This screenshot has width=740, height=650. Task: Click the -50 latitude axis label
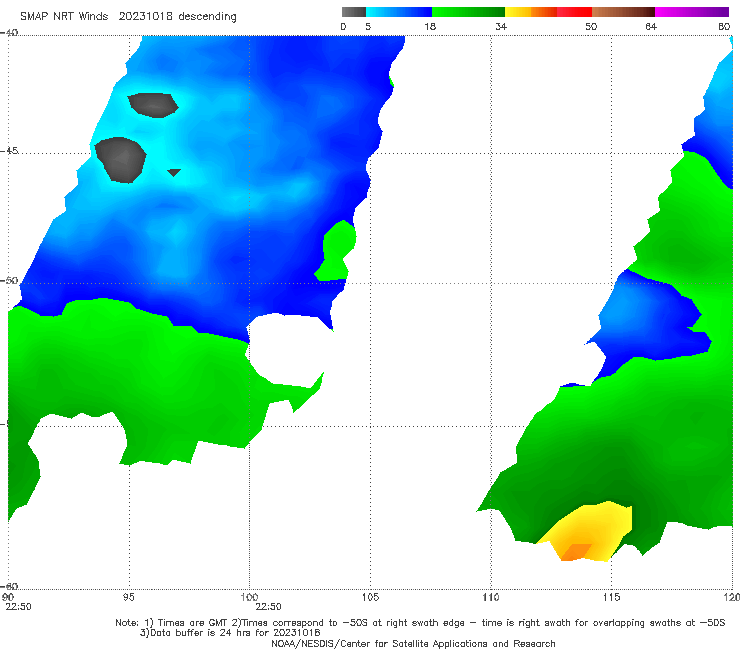click(x=9, y=280)
